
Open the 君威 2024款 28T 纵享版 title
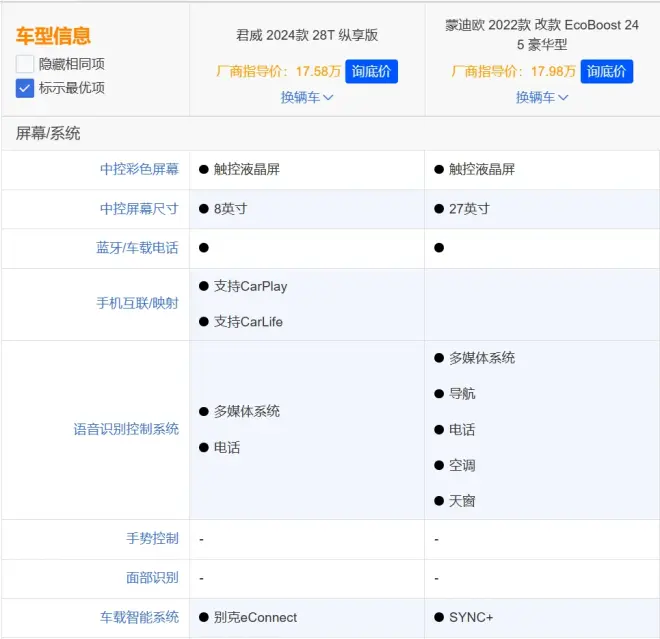307,35
